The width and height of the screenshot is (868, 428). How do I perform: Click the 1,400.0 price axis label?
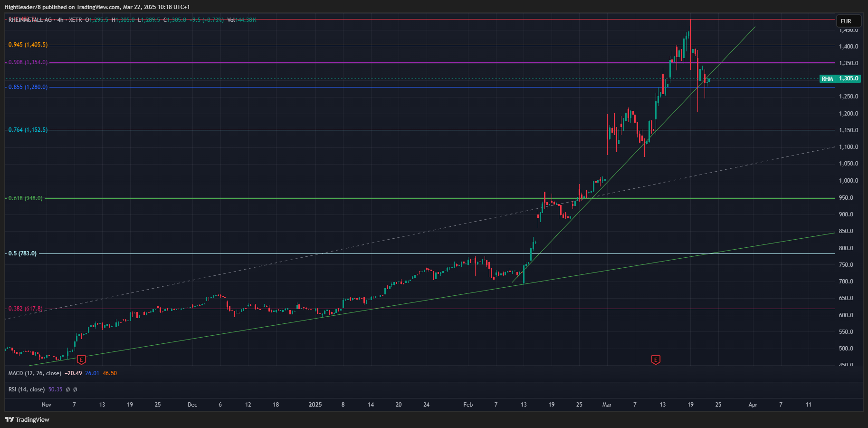click(849, 47)
